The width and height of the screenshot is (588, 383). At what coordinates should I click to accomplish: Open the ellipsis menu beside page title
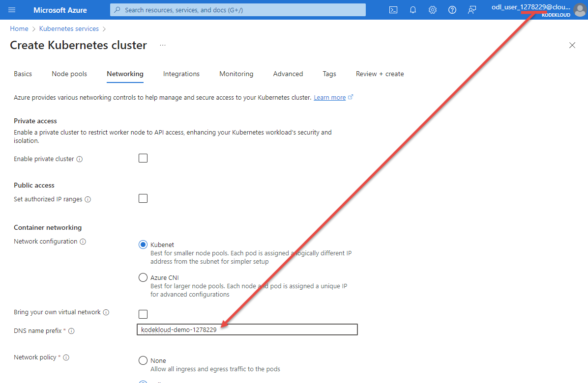point(163,45)
